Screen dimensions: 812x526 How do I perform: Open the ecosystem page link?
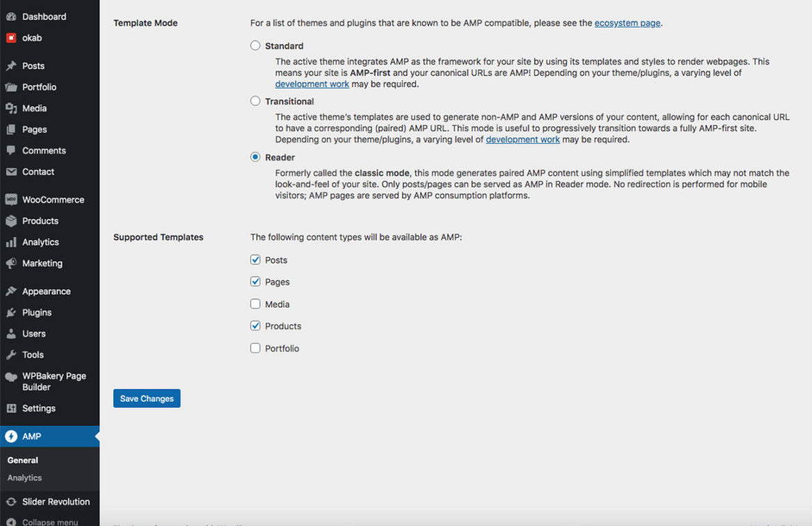point(627,23)
